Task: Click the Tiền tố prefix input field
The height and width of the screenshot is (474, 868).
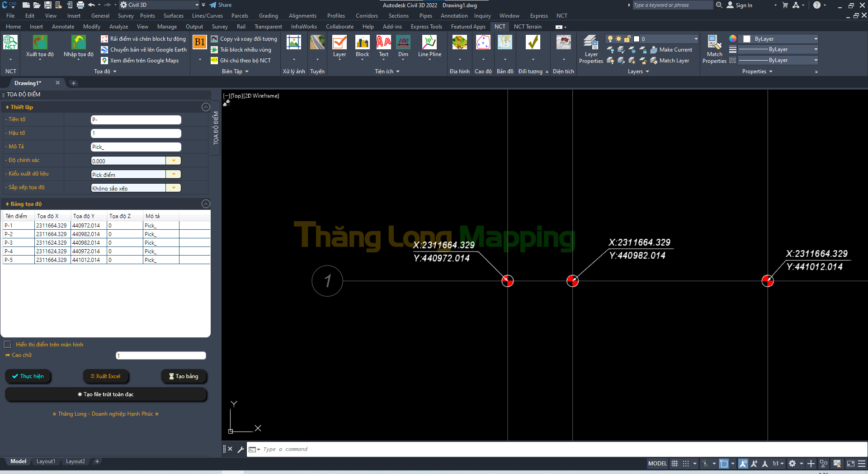Action: [136, 120]
